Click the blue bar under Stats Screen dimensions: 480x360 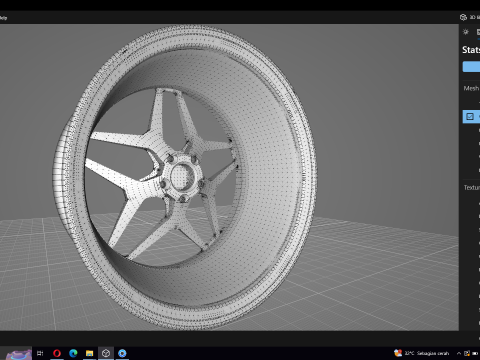[x=471, y=66]
